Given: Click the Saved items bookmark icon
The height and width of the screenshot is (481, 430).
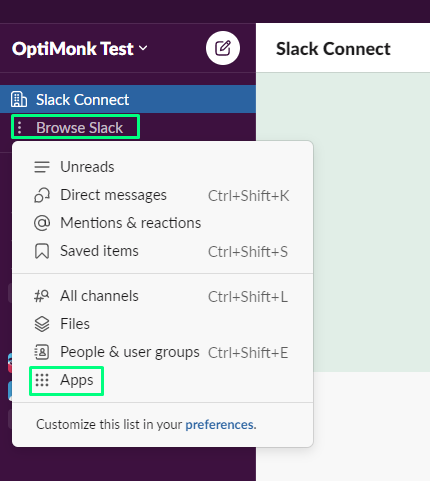Looking at the screenshot, I should [x=42, y=251].
